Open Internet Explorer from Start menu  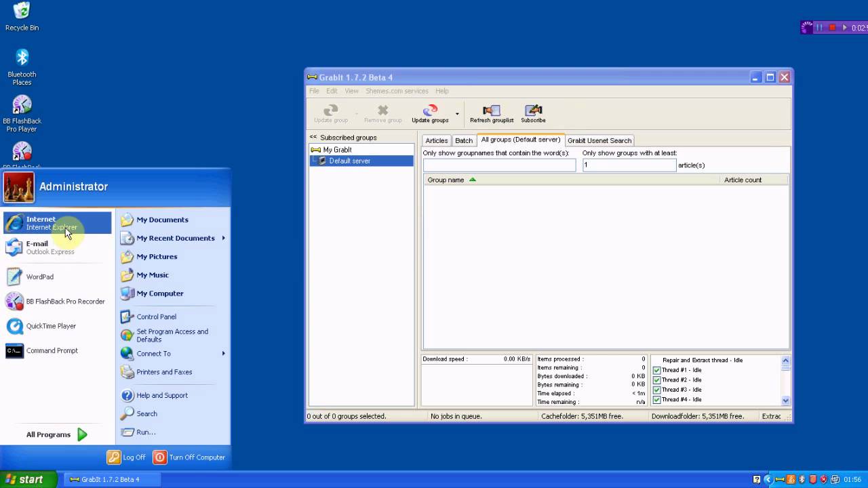tap(58, 223)
